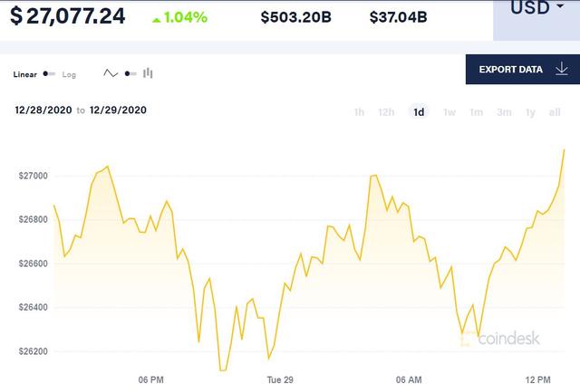Click the CoinDesk watermark logo
The image size is (580, 392).
click(x=497, y=339)
